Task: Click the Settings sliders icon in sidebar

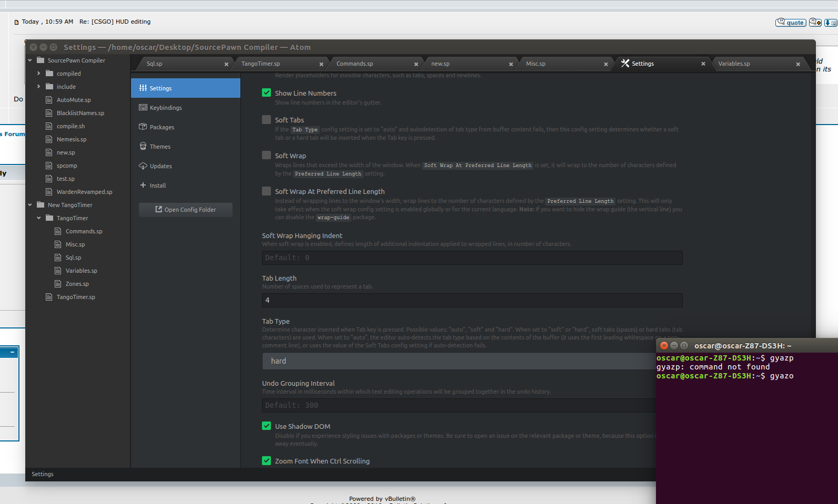Action: (143, 88)
